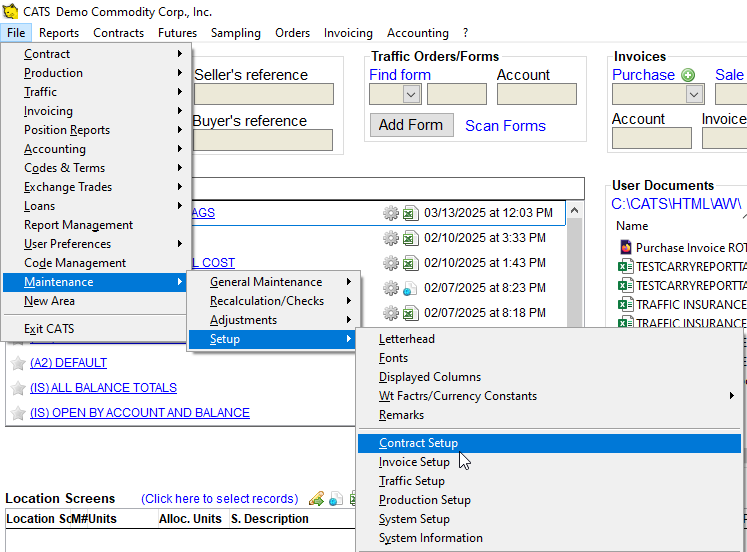Click the Account field under Traffic Orders/Forms

click(x=536, y=94)
